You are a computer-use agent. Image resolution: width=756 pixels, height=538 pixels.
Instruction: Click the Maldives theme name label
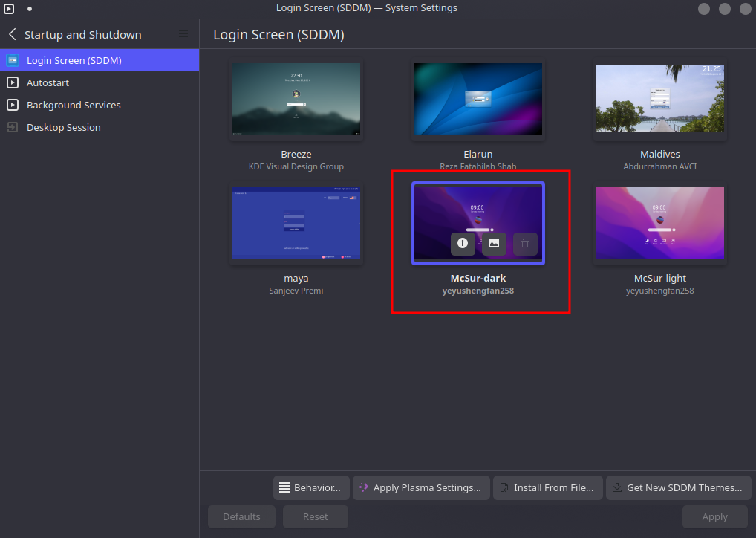(659, 154)
